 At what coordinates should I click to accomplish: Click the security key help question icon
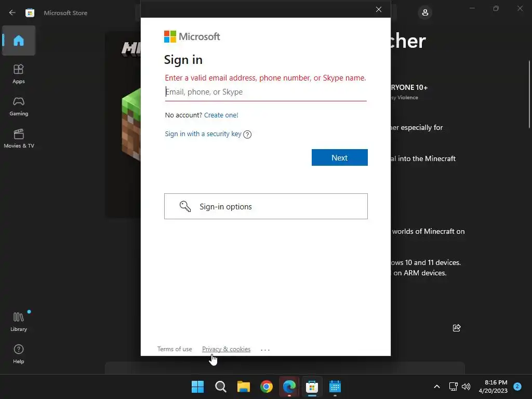pyautogui.click(x=247, y=135)
